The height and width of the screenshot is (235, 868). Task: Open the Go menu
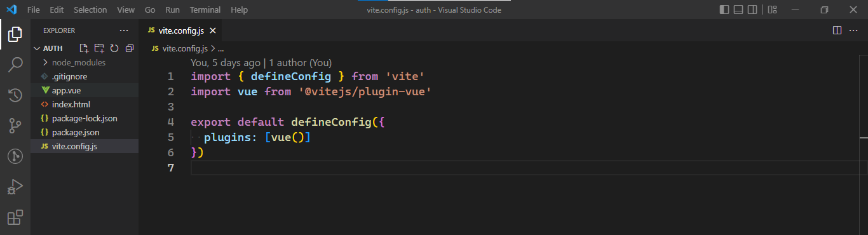[150, 10]
